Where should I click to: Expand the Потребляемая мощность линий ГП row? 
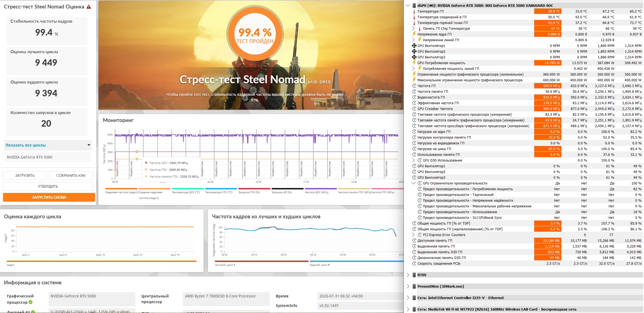pyautogui.click(x=413, y=68)
